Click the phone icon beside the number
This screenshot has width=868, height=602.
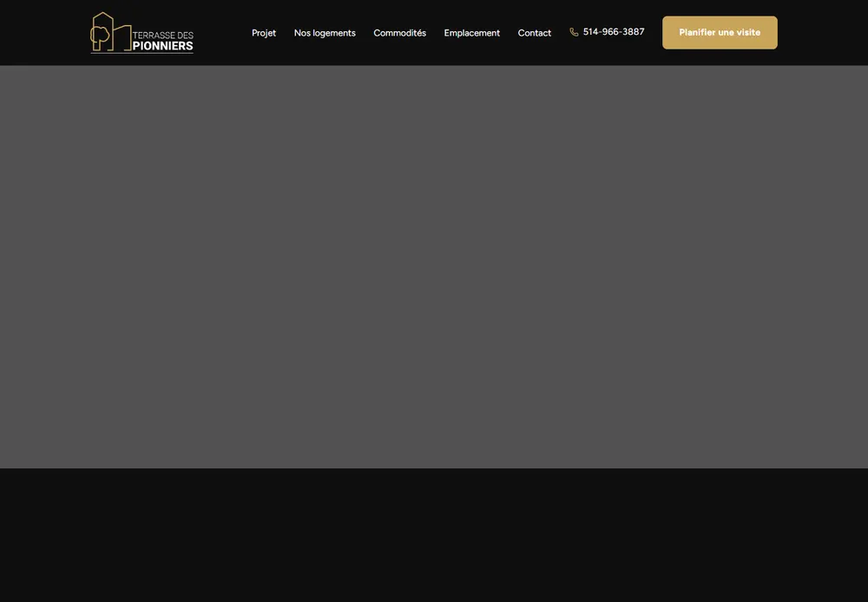click(574, 32)
